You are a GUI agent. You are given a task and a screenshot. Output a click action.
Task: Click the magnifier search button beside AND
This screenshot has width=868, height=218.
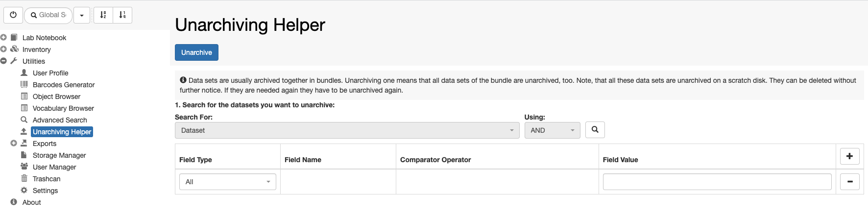pyautogui.click(x=595, y=130)
